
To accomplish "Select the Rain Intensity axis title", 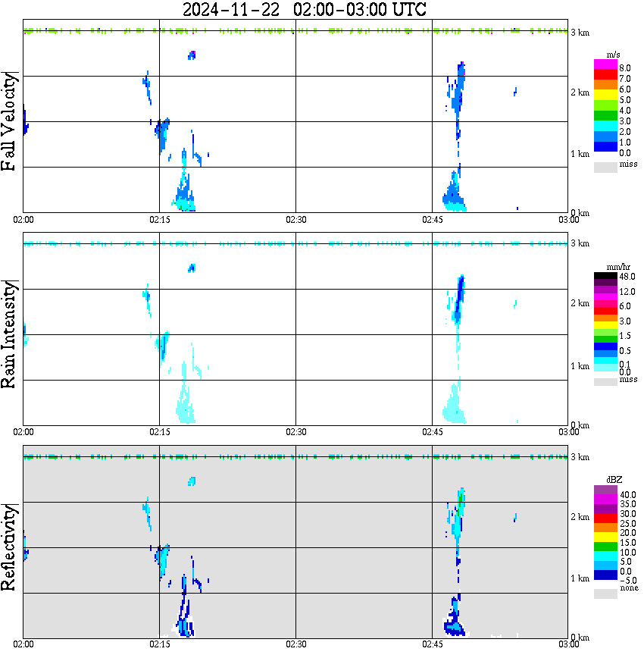I will 9,334.
